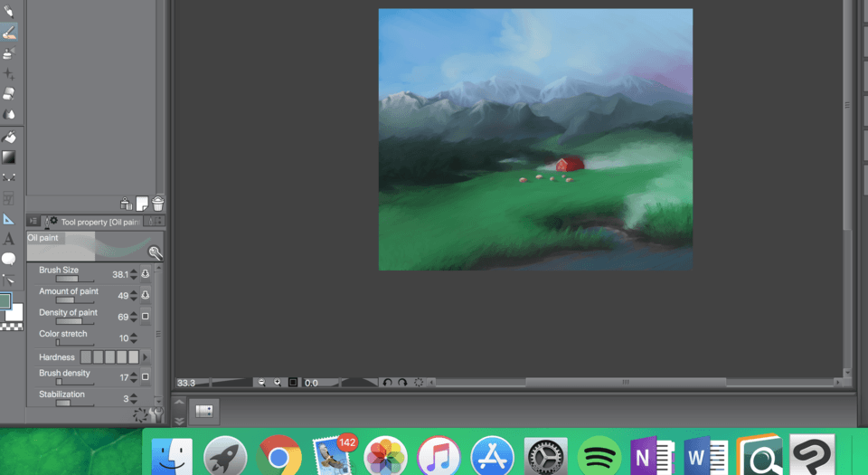Reset the canvas rotation
The image size is (868, 475).
[419, 383]
